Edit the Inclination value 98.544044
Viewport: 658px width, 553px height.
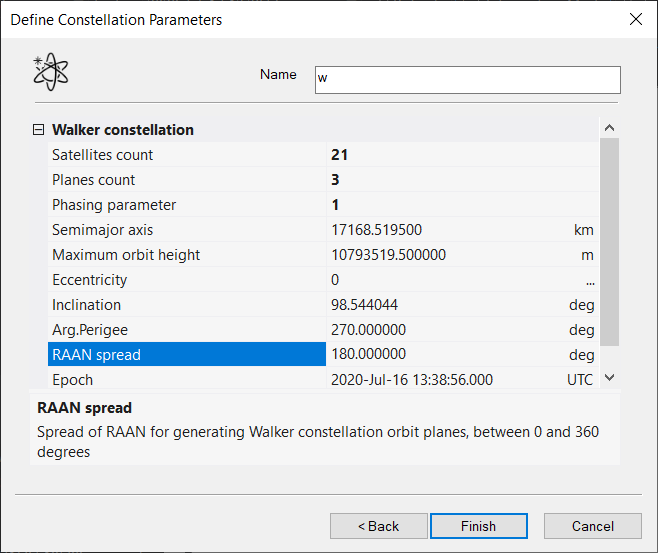pos(440,305)
